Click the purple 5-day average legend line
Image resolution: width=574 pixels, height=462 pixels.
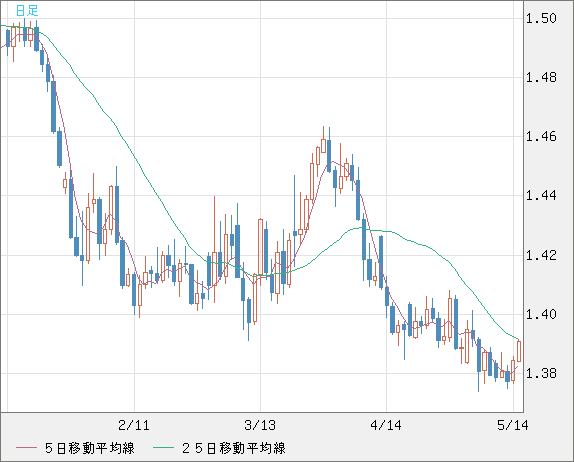coord(27,448)
